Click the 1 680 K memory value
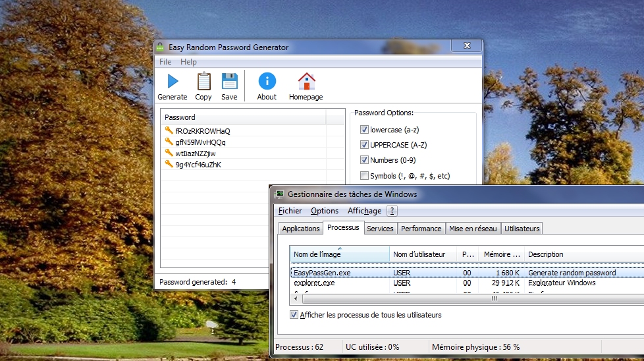The image size is (644, 361). (x=507, y=273)
